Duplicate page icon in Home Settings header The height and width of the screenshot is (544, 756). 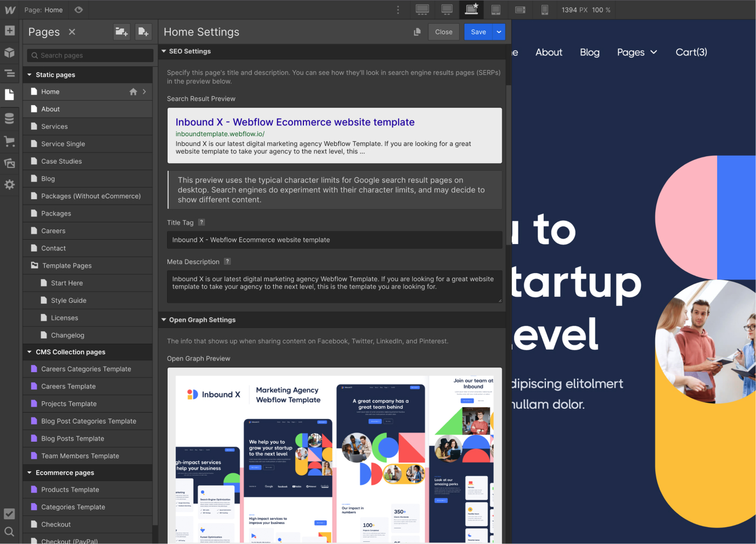[417, 32]
